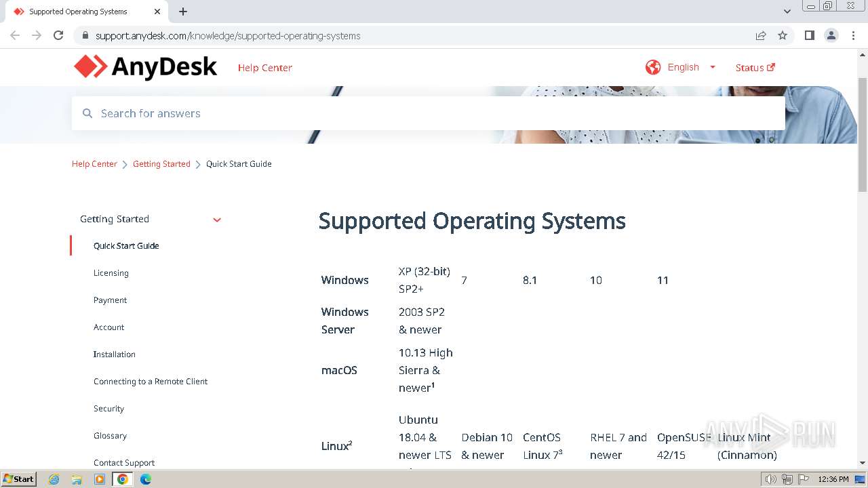Viewport: 868px width, 488px height.
Task: Click the search magnifier icon
Action: coord(87,113)
